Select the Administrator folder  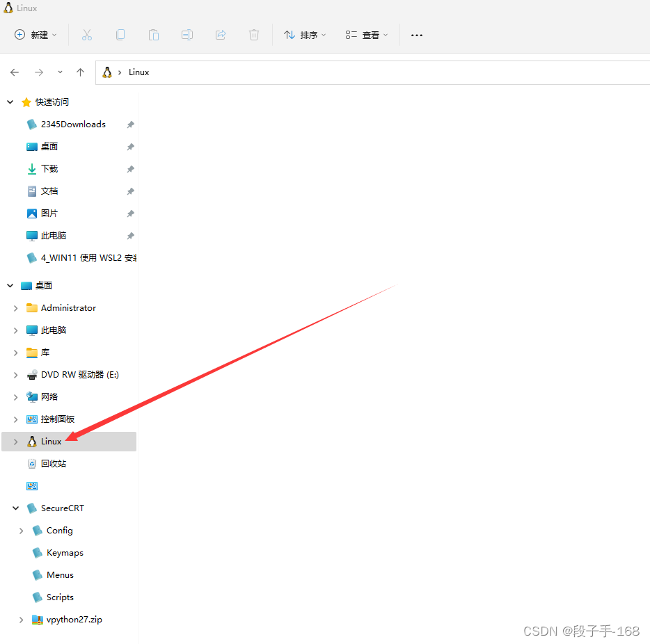[x=68, y=308]
